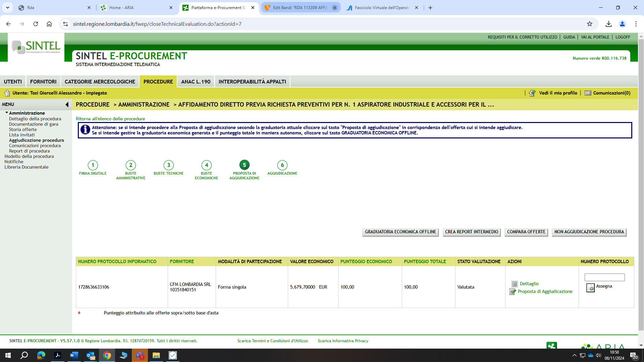This screenshot has height=362, width=644.
Task: Open the browser tab search dropdown
Action: coord(7,7)
